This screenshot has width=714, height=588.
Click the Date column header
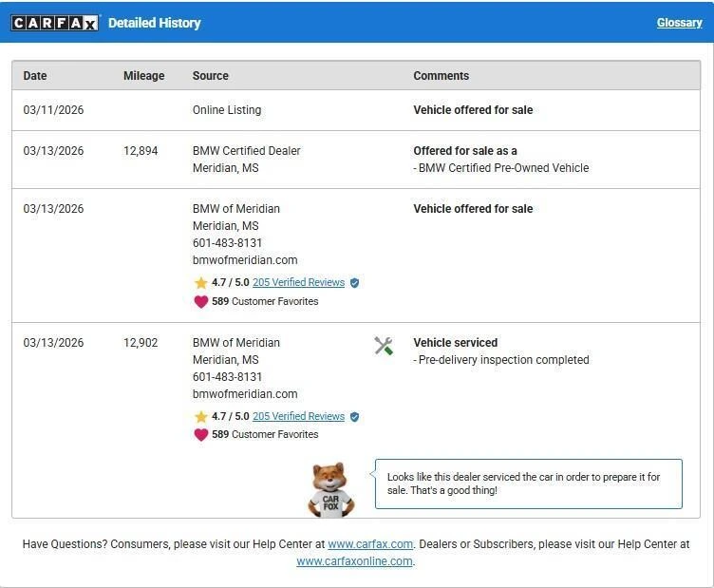coord(35,76)
